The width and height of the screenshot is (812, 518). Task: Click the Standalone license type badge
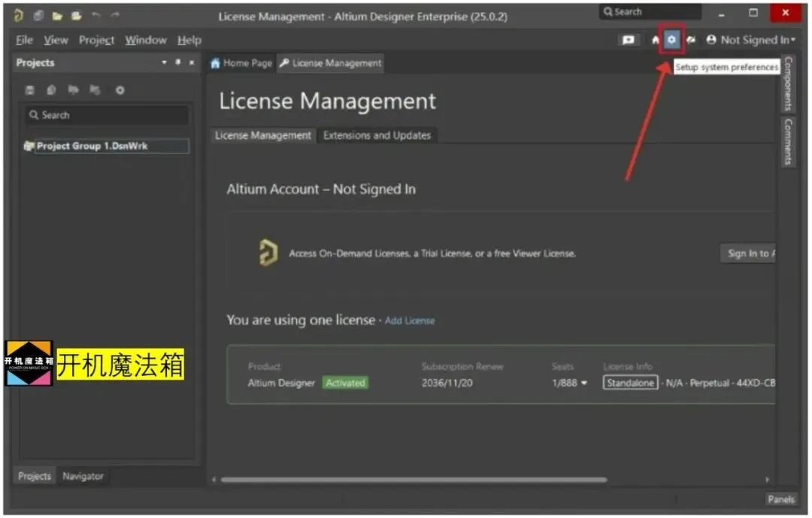tap(630, 383)
